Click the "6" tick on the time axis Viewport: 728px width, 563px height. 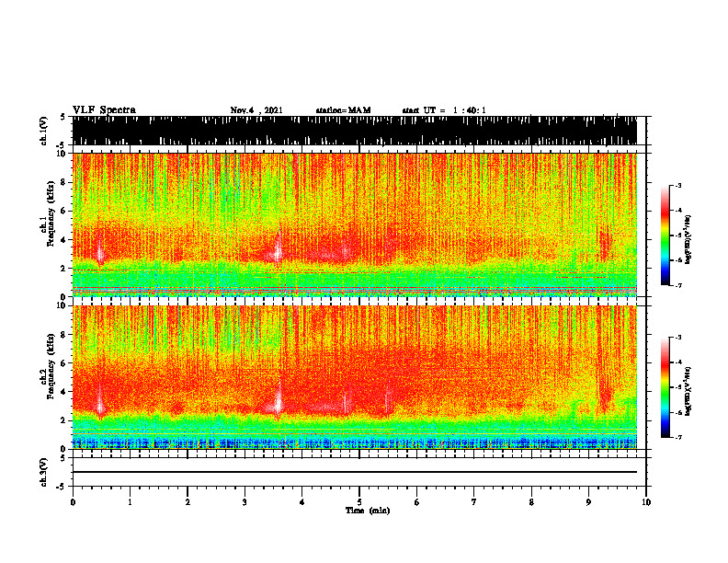click(x=417, y=502)
